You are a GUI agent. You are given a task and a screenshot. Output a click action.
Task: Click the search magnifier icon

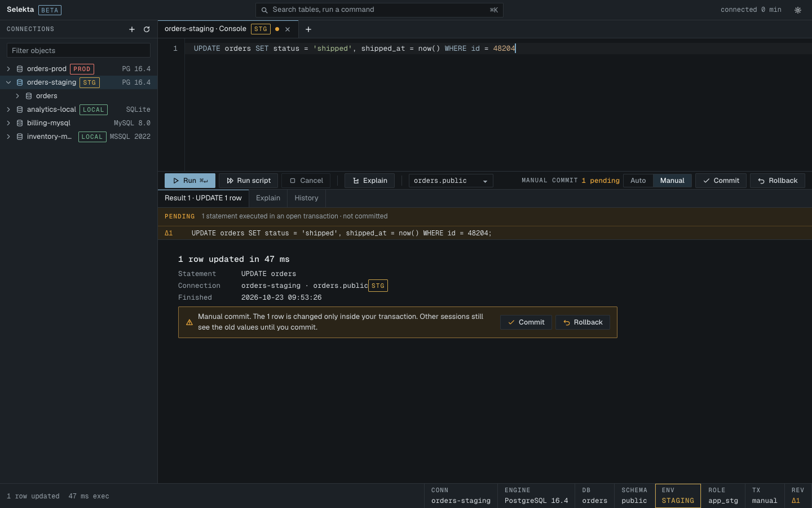tap(264, 10)
